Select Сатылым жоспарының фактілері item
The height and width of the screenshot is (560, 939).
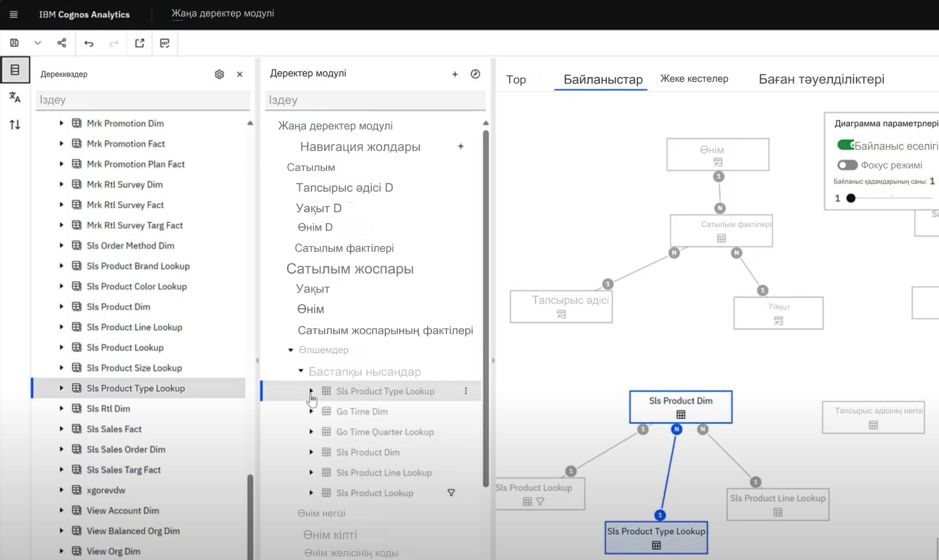[x=385, y=331]
